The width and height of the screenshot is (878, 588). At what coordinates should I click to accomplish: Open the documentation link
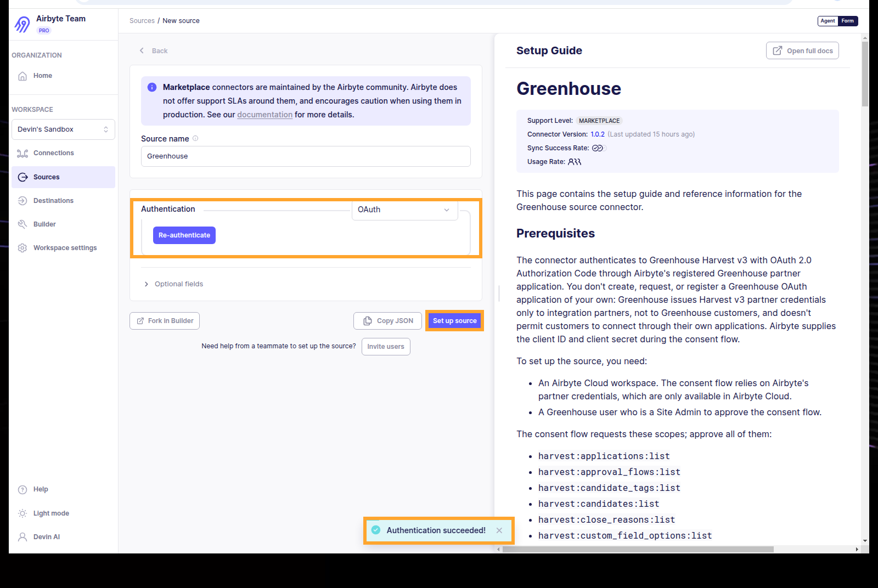point(264,115)
